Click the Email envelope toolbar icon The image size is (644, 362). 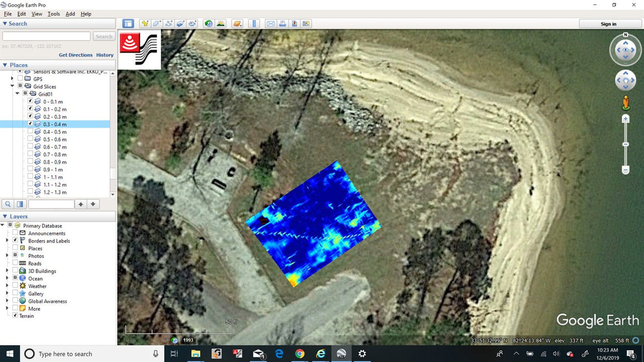(x=270, y=24)
